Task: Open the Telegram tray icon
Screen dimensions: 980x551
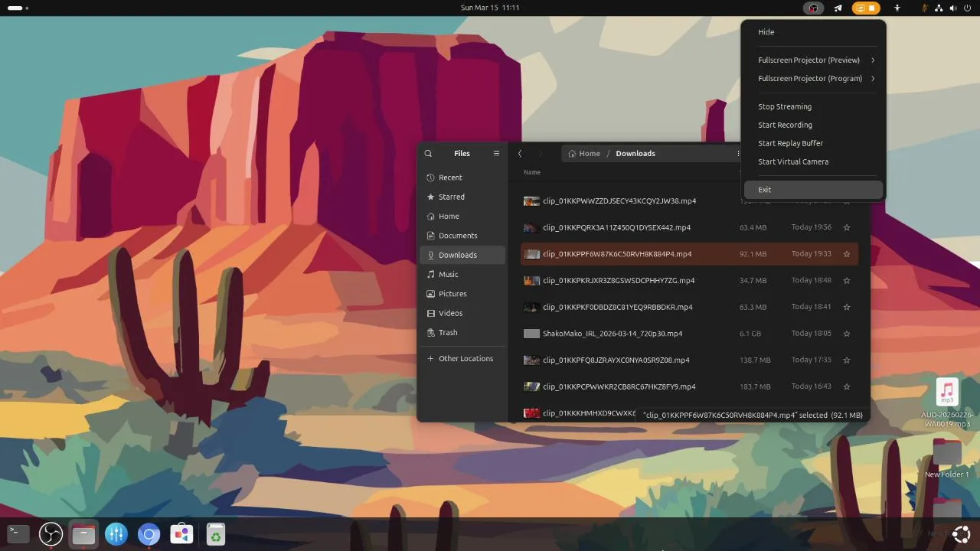Action: [x=838, y=8]
